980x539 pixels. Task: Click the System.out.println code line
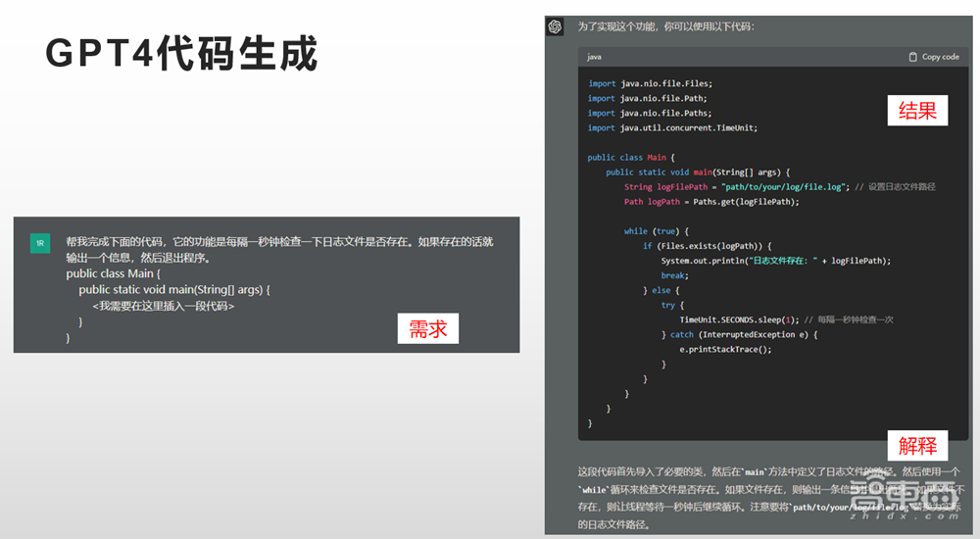point(776,261)
